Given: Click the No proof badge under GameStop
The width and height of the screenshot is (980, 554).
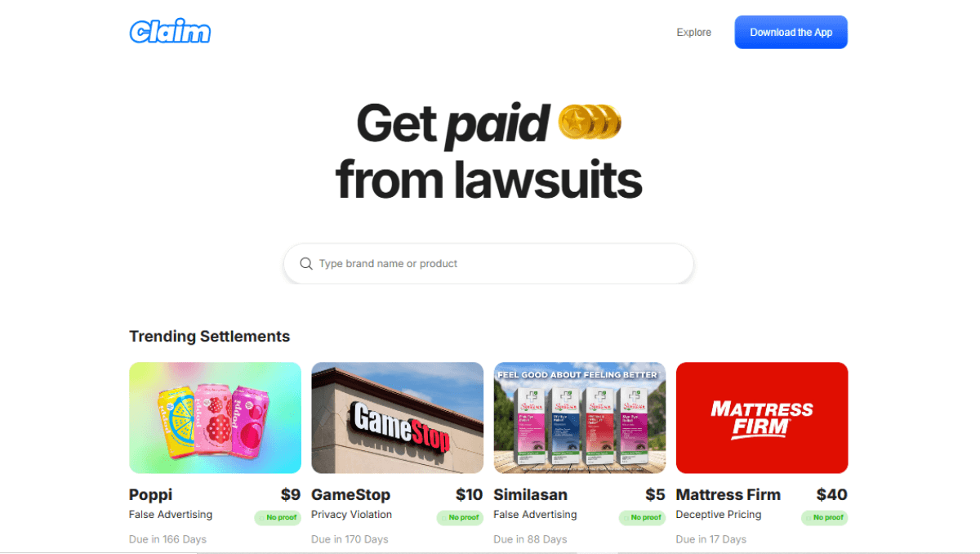Looking at the screenshot, I should click(460, 517).
